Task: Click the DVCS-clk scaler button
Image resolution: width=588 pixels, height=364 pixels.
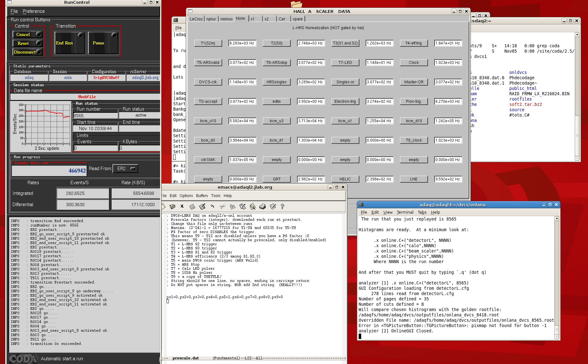Action: pos(208,82)
